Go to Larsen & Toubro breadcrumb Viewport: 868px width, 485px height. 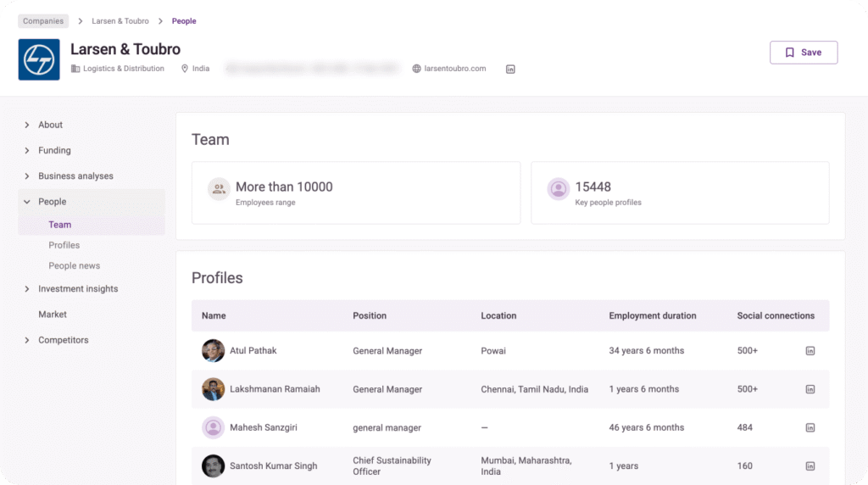point(120,21)
